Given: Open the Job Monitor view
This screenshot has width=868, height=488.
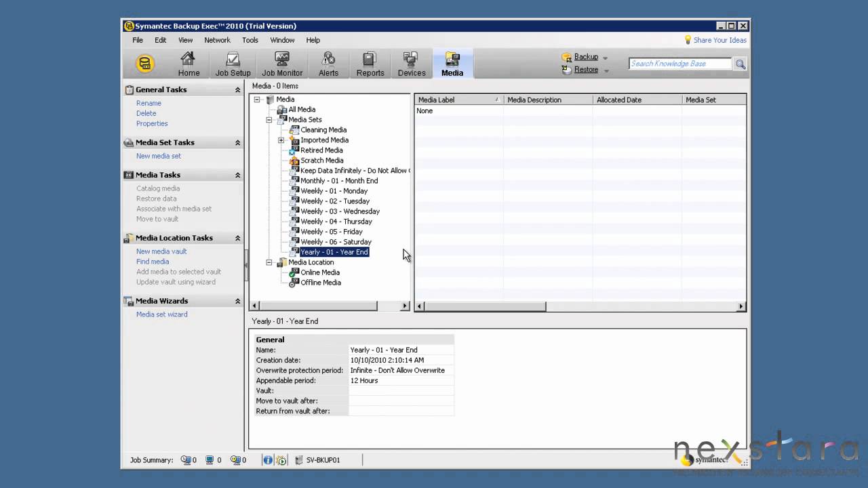Looking at the screenshot, I should coord(282,64).
